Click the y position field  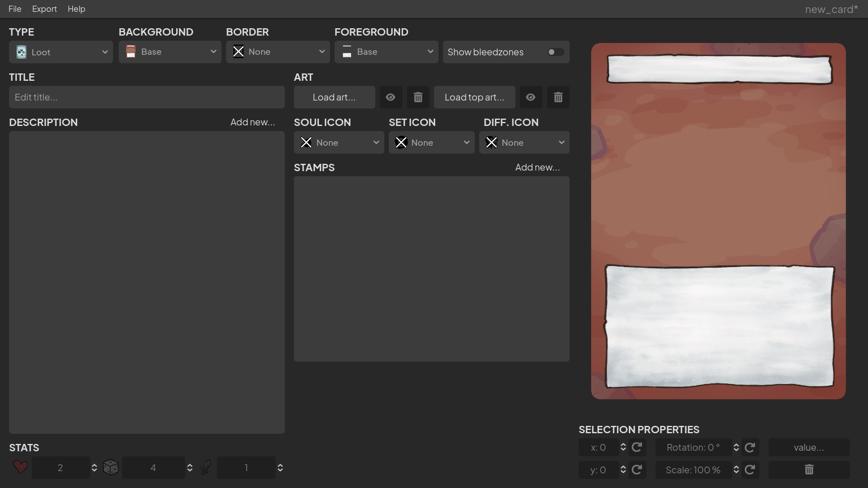[598, 470]
